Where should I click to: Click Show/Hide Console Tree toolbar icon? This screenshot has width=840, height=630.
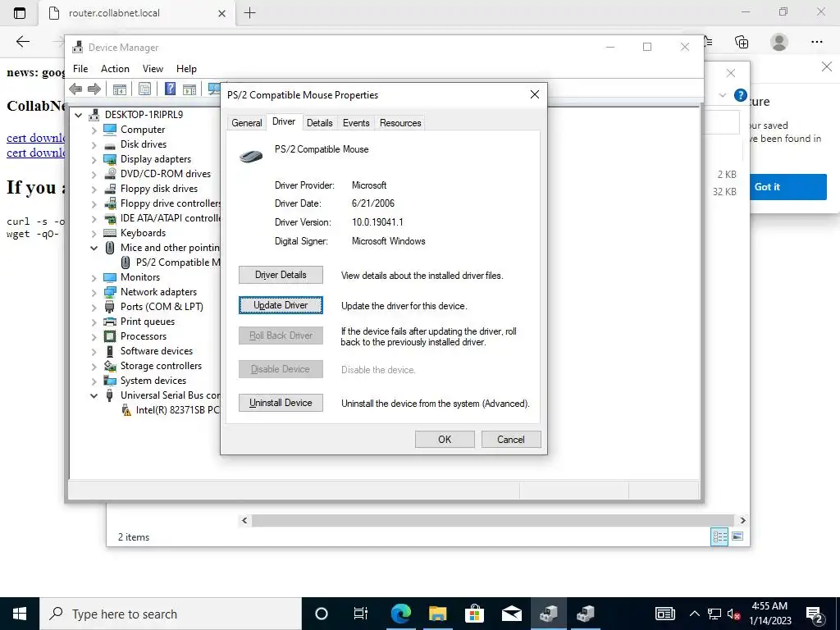(x=120, y=89)
